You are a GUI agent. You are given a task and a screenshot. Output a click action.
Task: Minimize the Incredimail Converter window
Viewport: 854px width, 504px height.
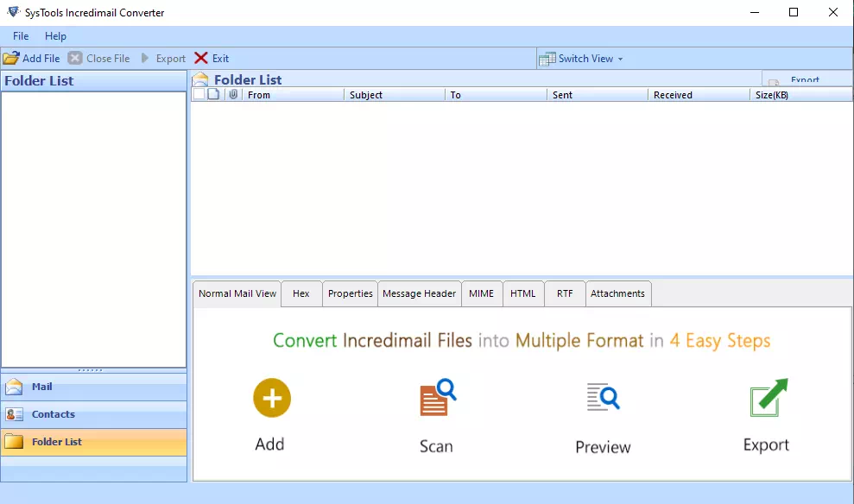[x=755, y=13]
